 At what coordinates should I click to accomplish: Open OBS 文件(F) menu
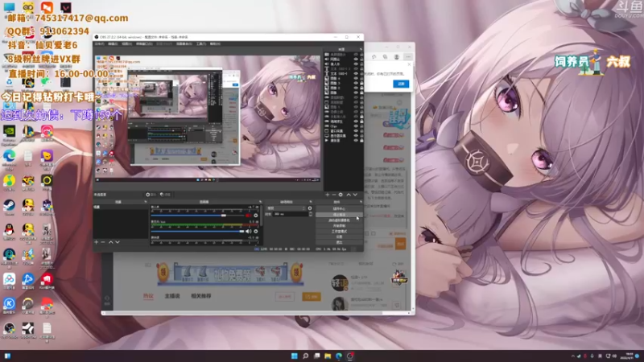click(100, 44)
